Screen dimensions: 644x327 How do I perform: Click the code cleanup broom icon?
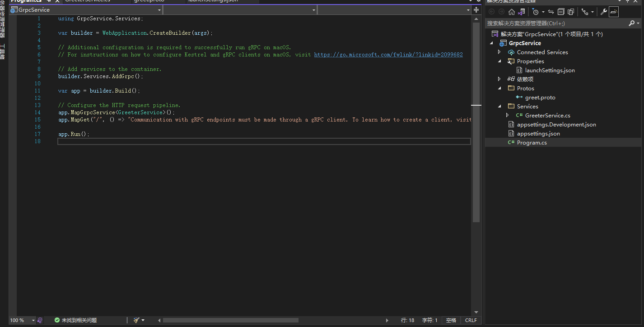[x=137, y=320]
